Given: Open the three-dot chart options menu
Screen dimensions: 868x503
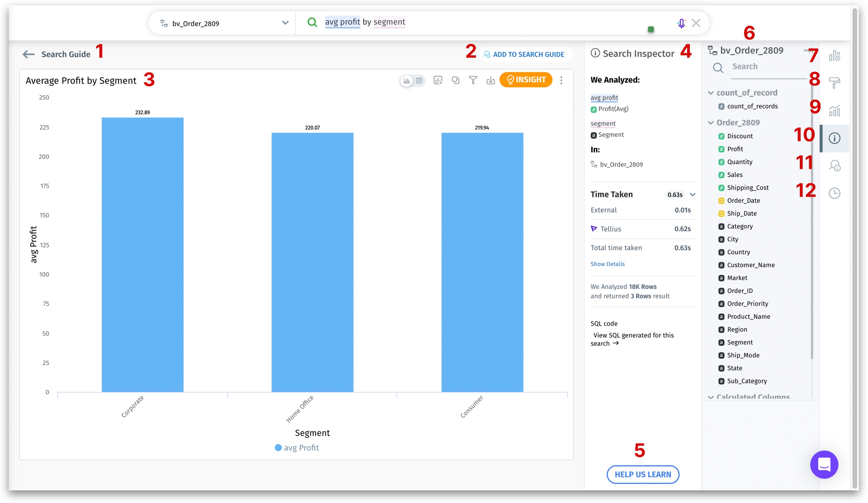Looking at the screenshot, I should tap(561, 80).
